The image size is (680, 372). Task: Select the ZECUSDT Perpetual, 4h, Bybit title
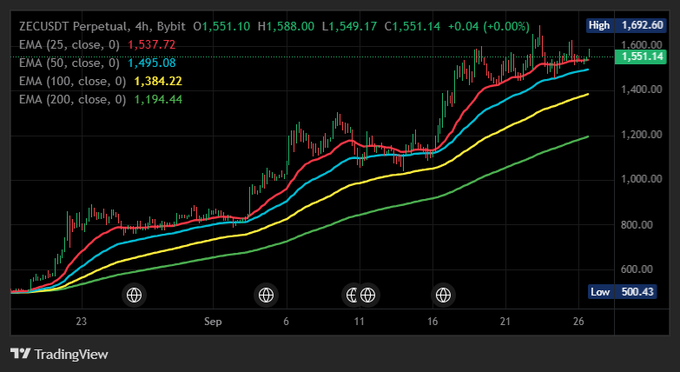(102, 26)
